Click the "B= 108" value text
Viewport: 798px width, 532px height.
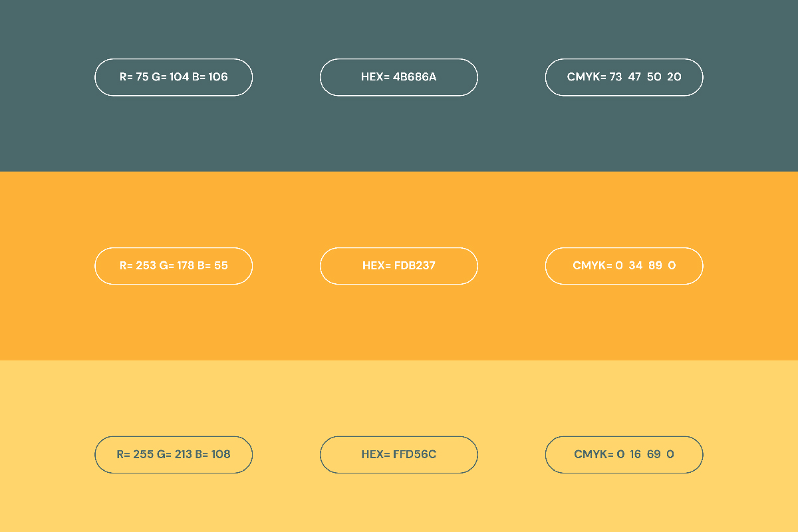coord(212,455)
